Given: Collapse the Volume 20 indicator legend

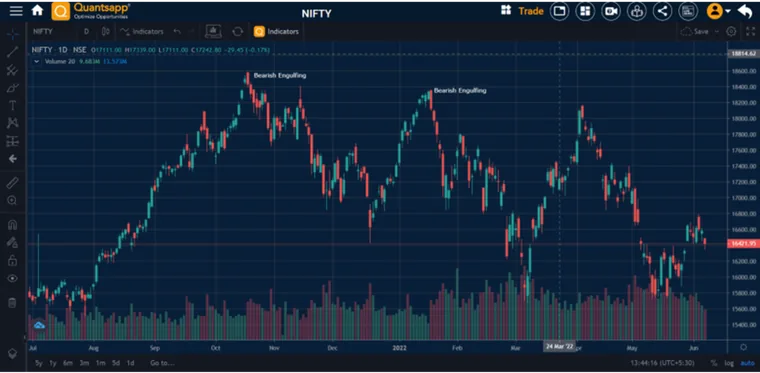Looking at the screenshot, I should [36, 62].
